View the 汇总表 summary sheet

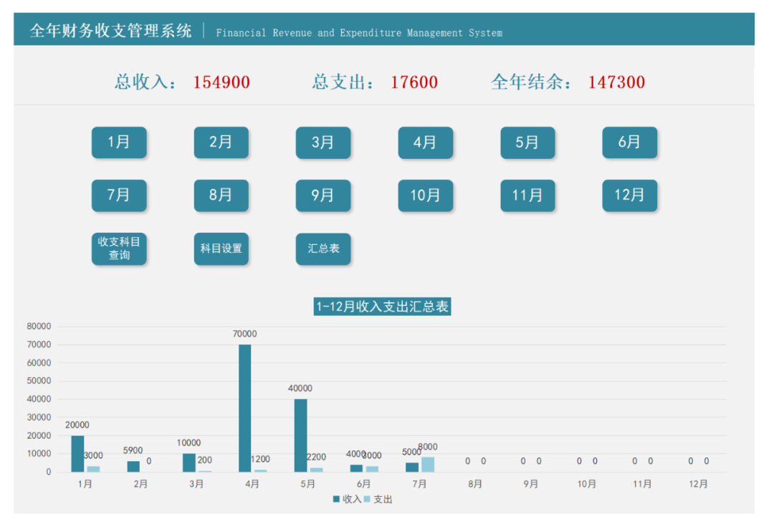click(323, 248)
